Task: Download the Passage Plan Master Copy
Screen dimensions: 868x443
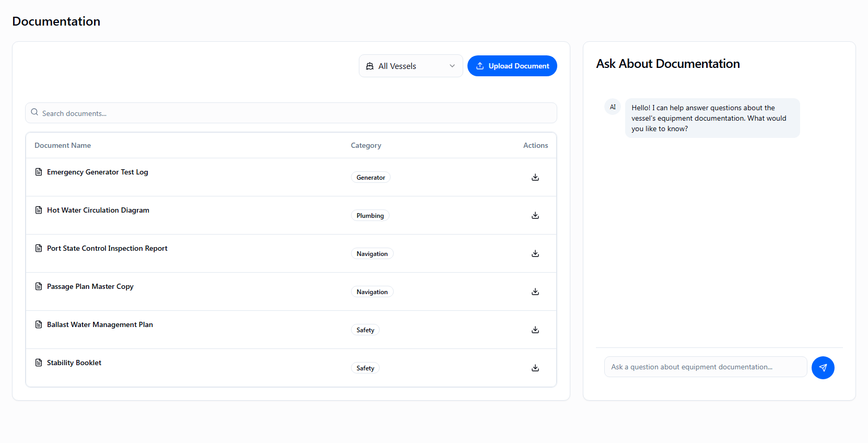Action: 535,292
